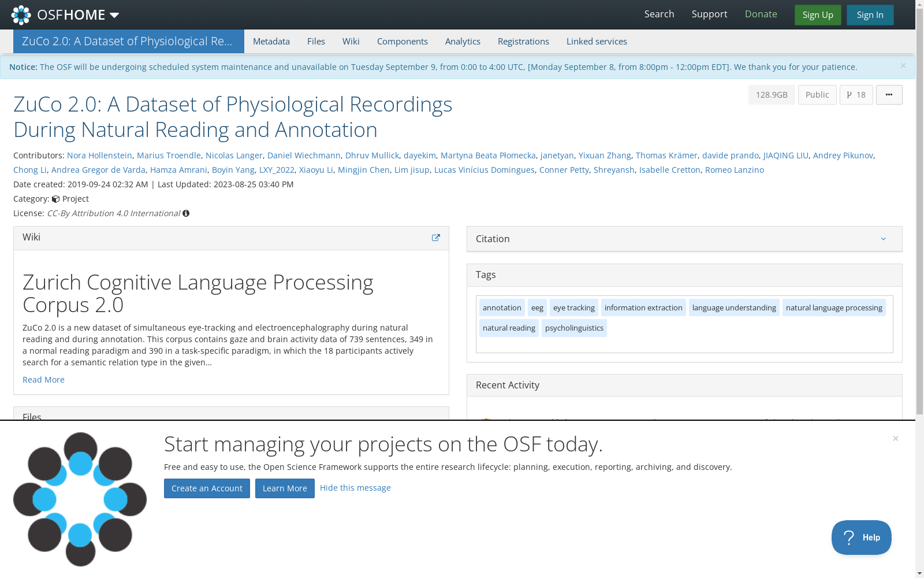Image resolution: width=924 pixels, height=578 pixels.
Task: Click the Public status button
Action: click(x=817, y=95)
